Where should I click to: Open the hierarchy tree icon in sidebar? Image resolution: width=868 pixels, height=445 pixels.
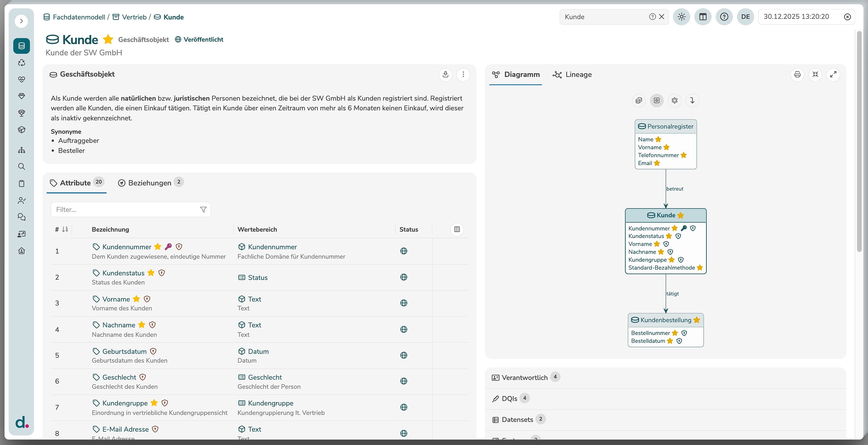coord(22,150)
